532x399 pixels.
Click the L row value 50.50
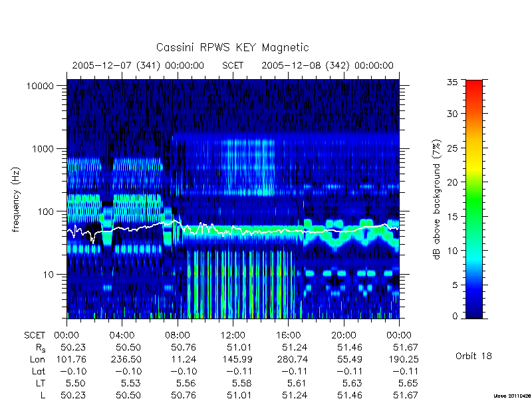tap(128, 395)
